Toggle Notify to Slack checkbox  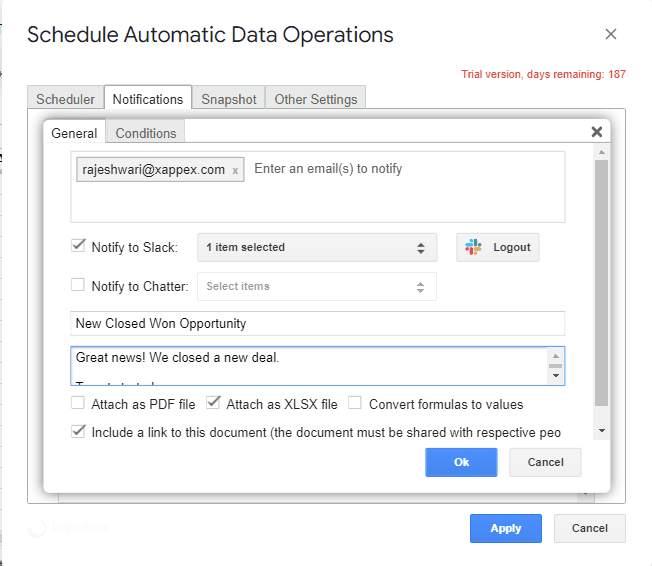(x=78, y=246)
